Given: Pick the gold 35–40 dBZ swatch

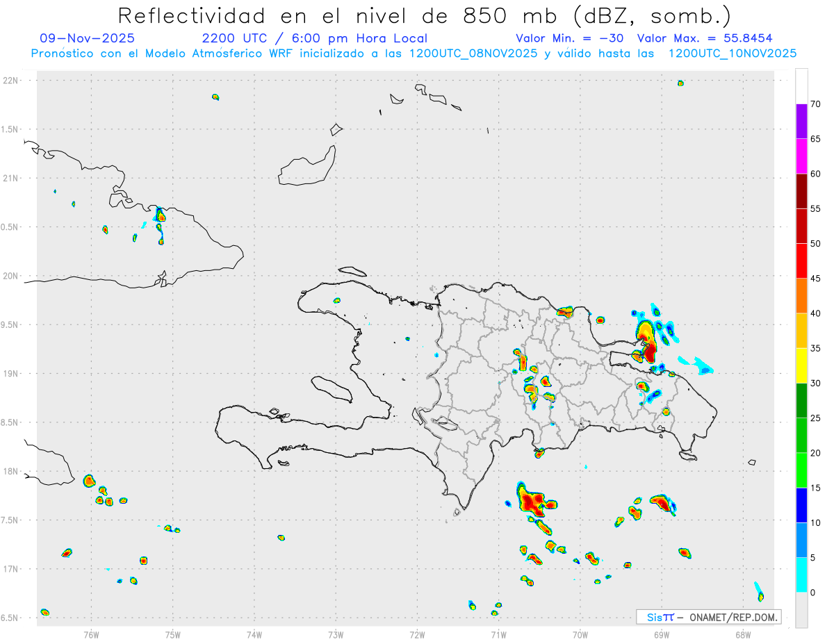Looking at the screenshot, I should click(801, 331).
